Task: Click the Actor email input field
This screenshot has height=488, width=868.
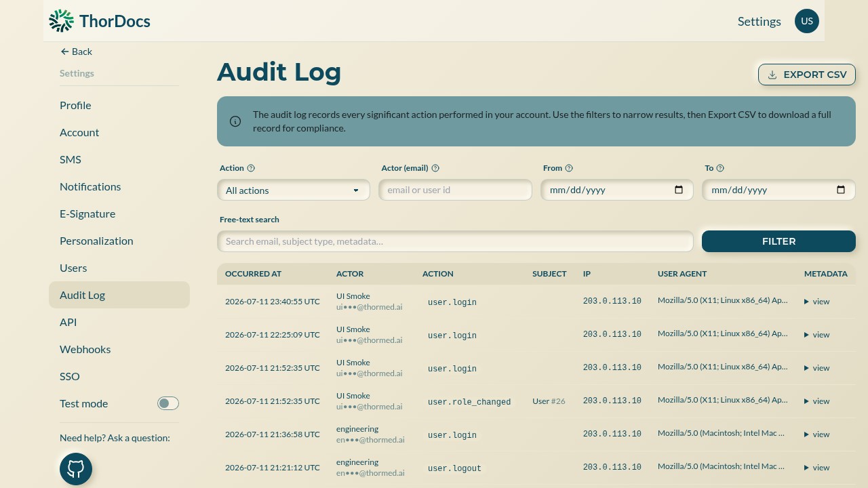Action: [x=455, y=190]
